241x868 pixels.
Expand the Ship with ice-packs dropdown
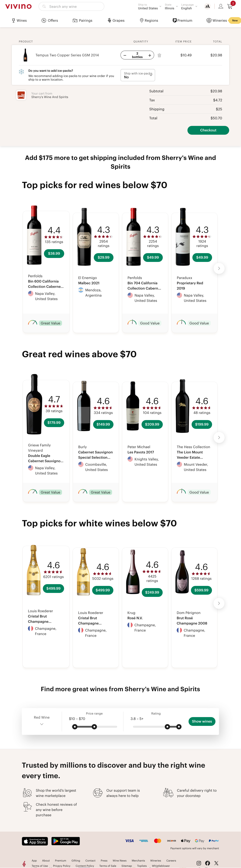(138, 75)
